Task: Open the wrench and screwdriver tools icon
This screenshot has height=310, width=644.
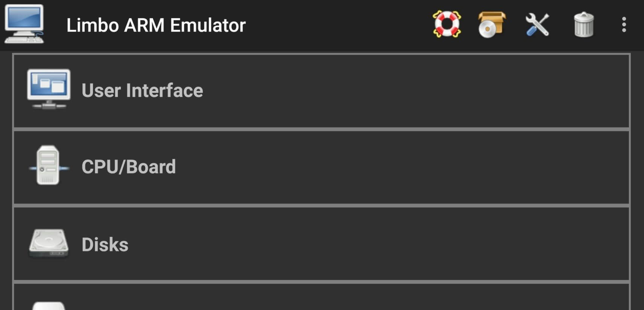Action: tap(537, 24)
